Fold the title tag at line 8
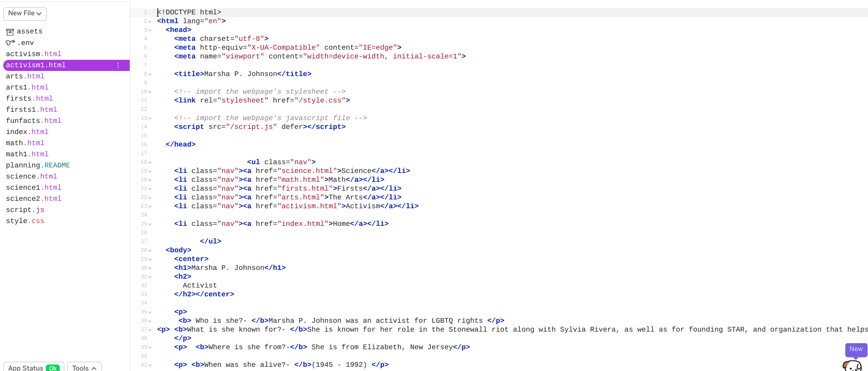The width and height of the screenshot is (868, 371). pos(150,74)
